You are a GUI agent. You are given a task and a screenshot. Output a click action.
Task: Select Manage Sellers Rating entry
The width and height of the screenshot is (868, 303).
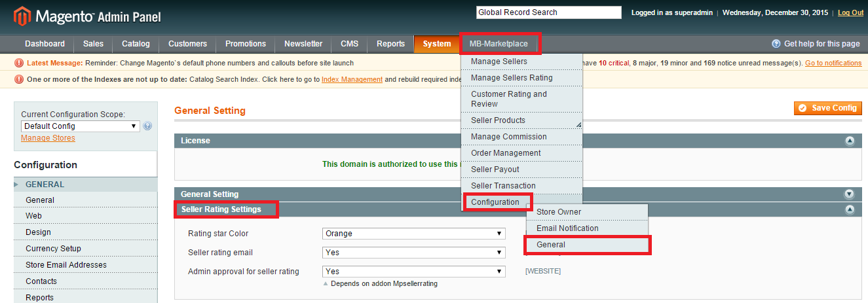pyautogui.click(x=522, y=78)
